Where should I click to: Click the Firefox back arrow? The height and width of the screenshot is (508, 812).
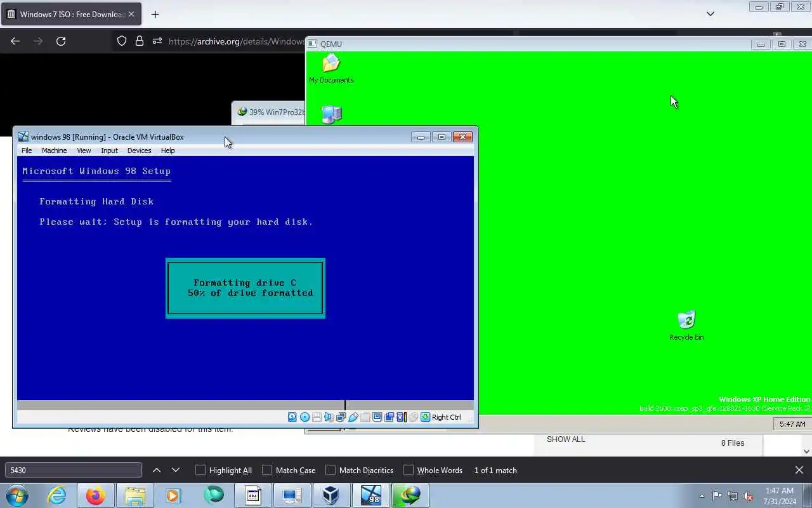point(15,41)
